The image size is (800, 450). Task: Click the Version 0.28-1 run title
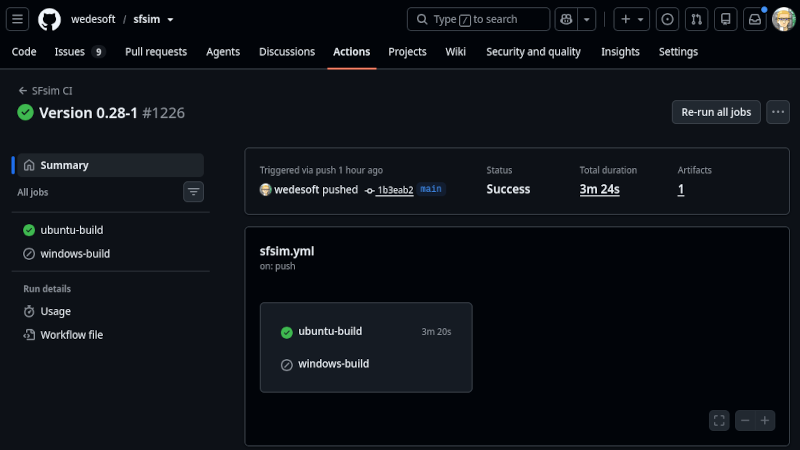click(88, 113)
